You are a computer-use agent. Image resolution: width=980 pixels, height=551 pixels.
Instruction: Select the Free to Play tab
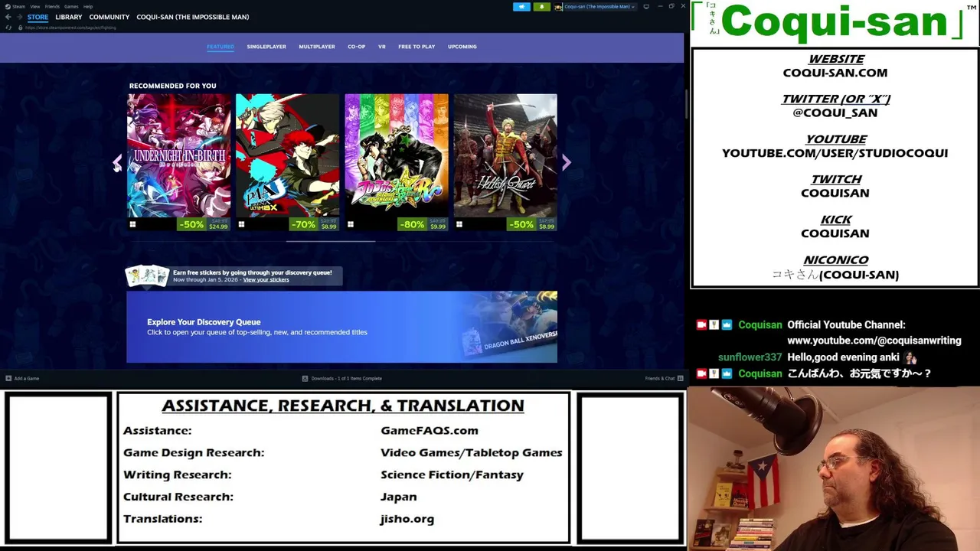(x=416, y=47)
